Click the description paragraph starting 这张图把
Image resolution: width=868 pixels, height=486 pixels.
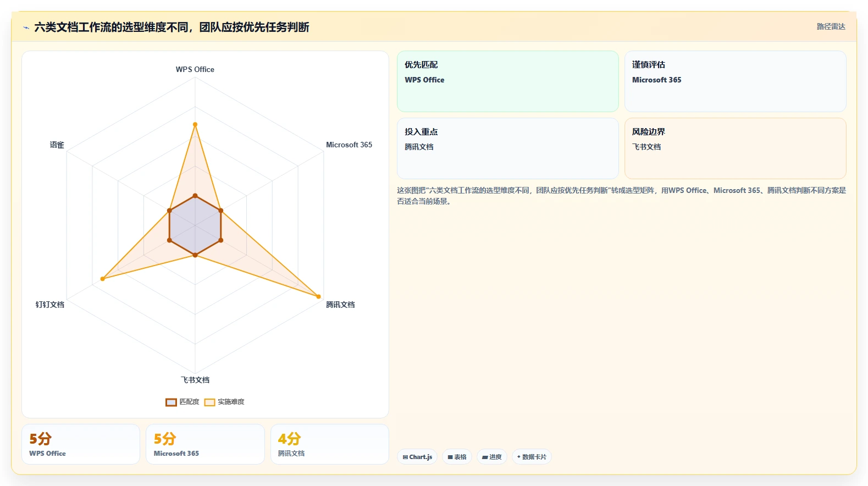point(621,196)
